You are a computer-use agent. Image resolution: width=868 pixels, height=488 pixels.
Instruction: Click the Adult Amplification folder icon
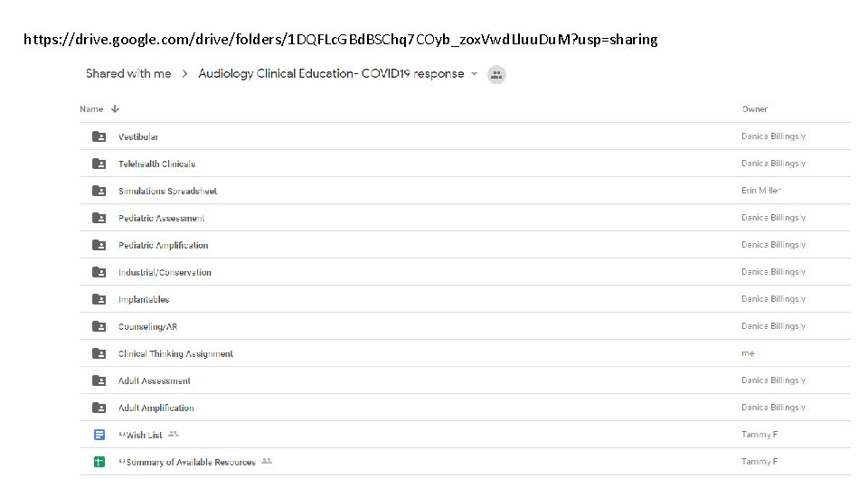(x=99, y=408)
